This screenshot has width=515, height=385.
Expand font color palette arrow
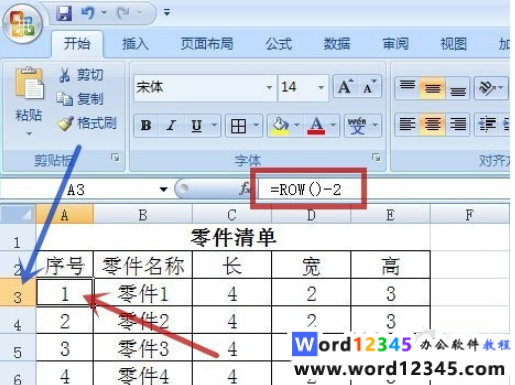(x=333, y=126)
